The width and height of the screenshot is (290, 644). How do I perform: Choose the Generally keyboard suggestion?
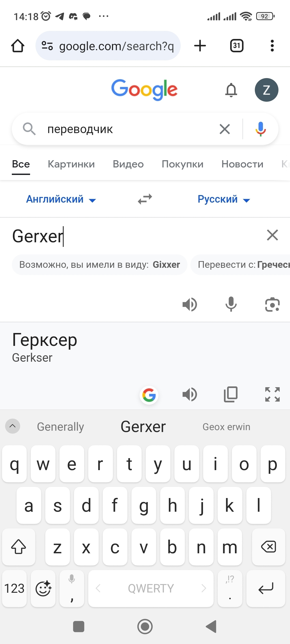click(60, 427)
